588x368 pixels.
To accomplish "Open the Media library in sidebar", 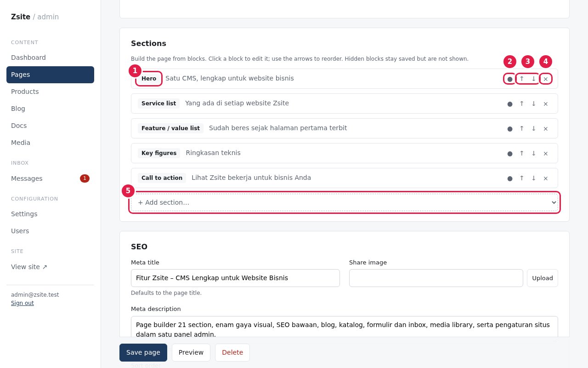I will [50, 143].
